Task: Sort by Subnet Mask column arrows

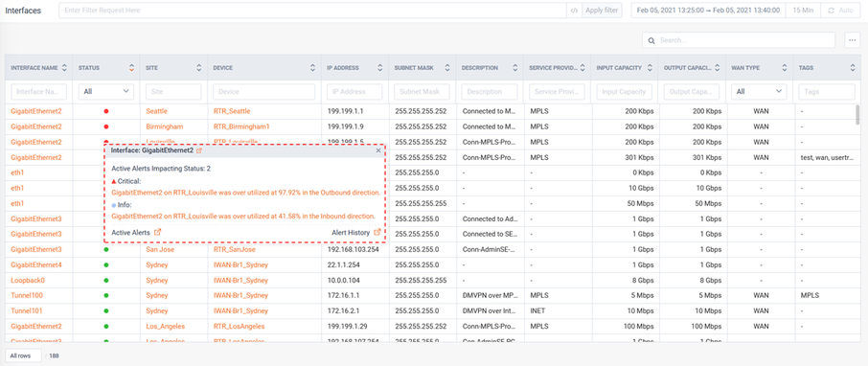Action: (x=447, y=68)
